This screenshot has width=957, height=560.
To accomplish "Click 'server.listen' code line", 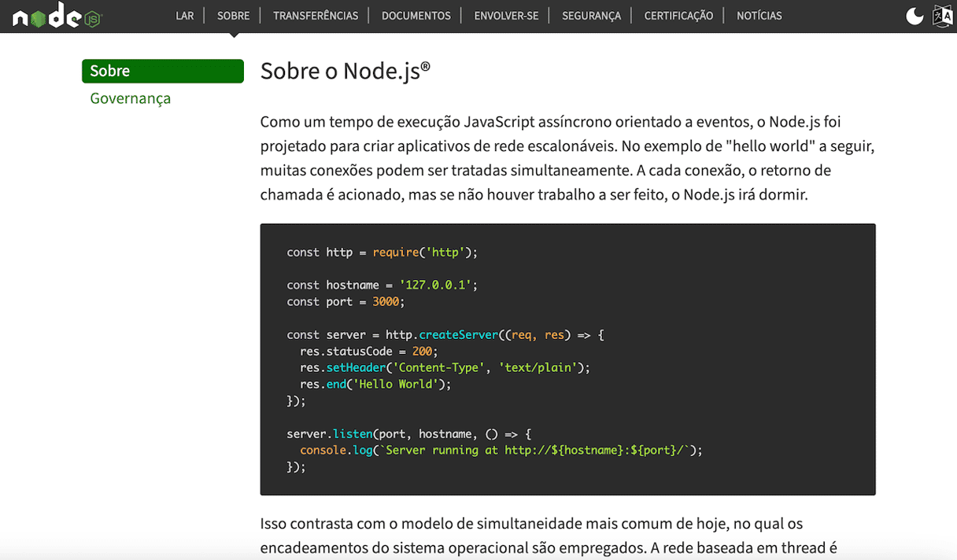I will pyautogui.click(x=409, y=434).
